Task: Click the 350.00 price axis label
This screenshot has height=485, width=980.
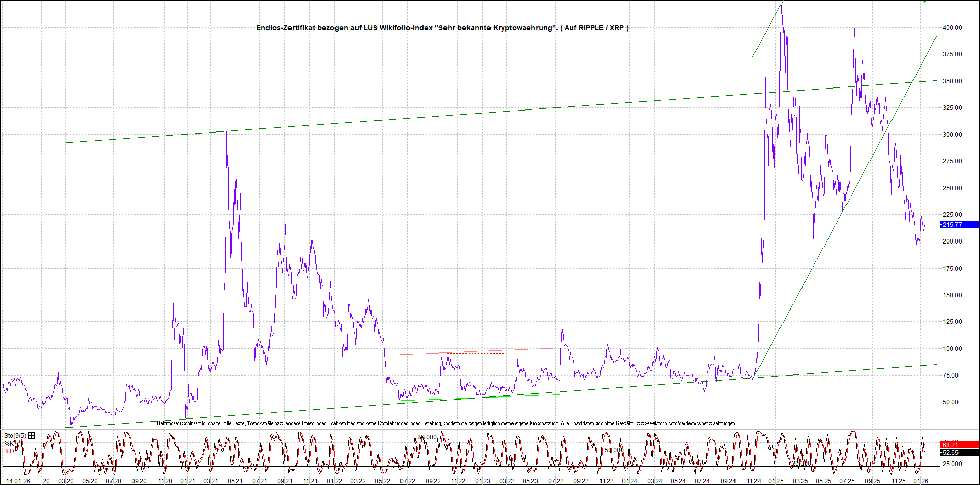Action: 952,81
